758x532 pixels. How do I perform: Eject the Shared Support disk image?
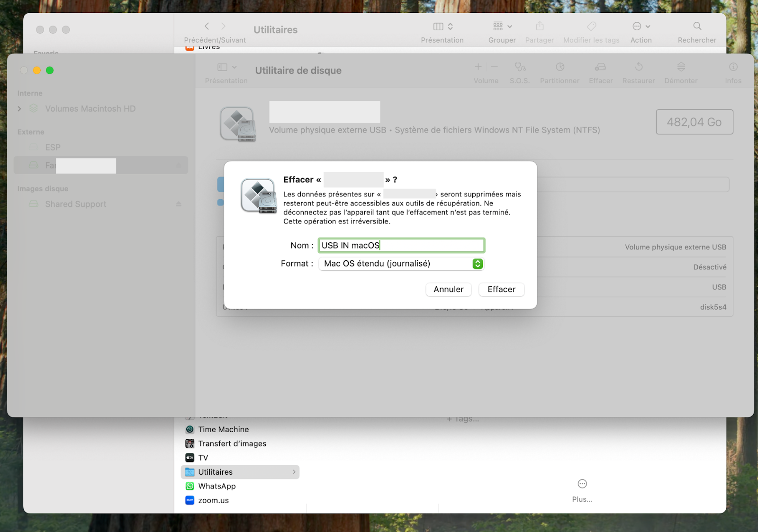tap(179, 204)
